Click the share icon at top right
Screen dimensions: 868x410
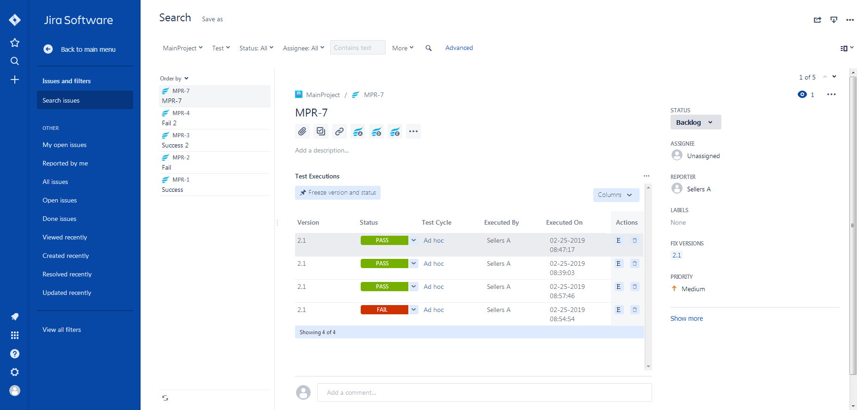pos(817,20)
